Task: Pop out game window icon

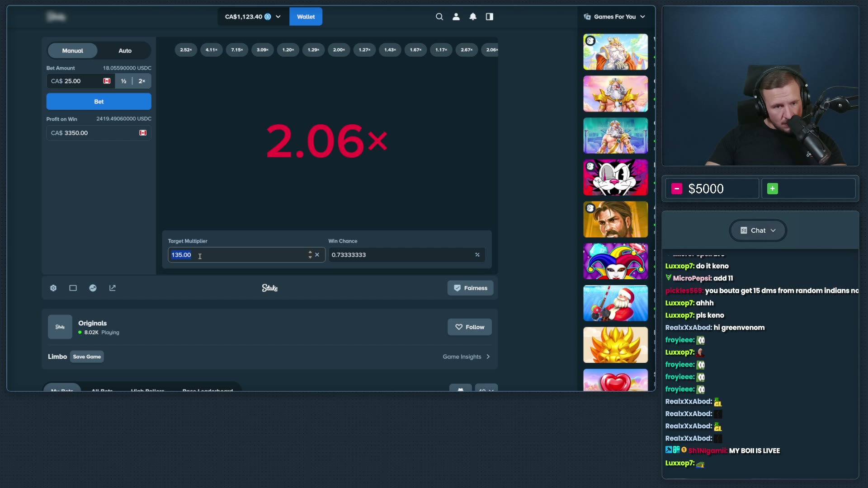Action: (113, 288)
